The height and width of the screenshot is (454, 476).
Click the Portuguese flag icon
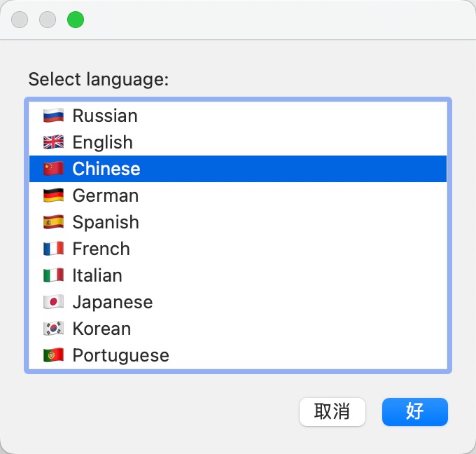[x=53, y=355]
